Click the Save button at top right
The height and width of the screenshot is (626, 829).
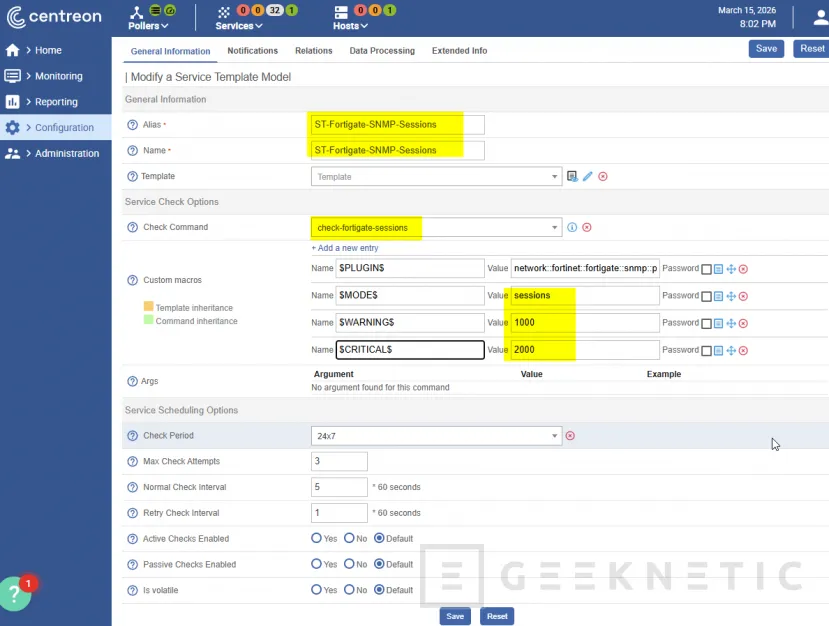tap(766, 48)
